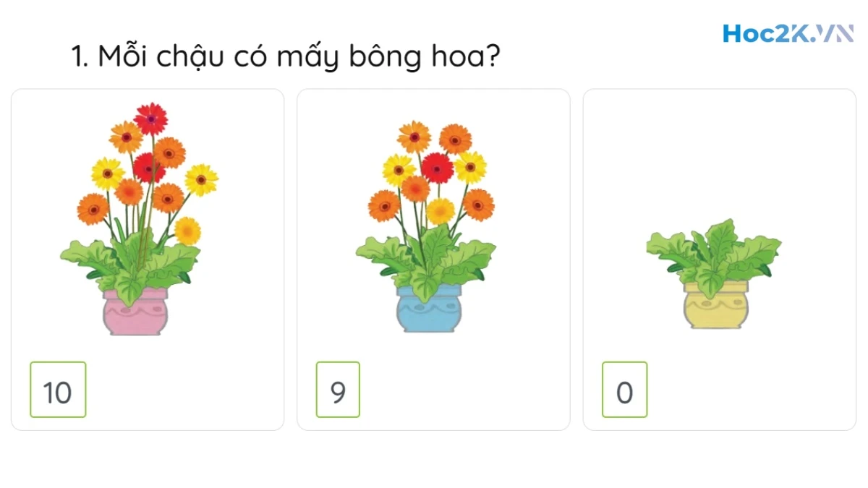Click the leftmost orange flower in blue pot bouquet

point(384,205)
